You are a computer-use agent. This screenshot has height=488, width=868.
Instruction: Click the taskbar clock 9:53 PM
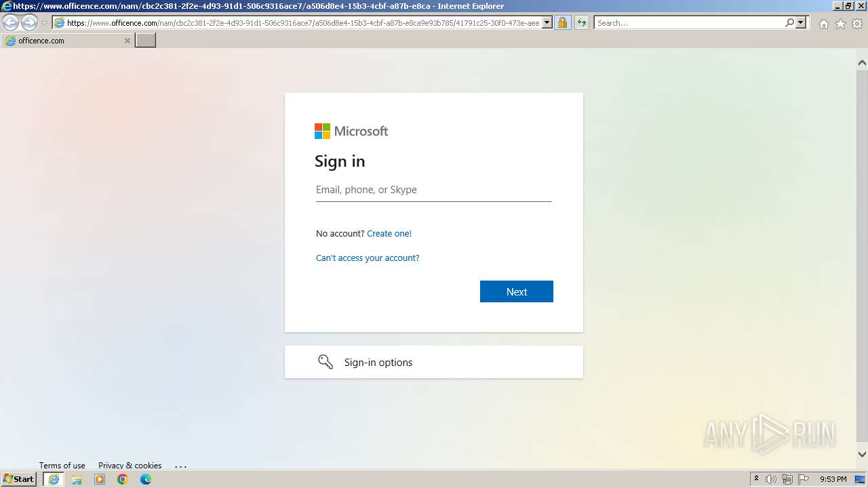(x=833, y=479)
